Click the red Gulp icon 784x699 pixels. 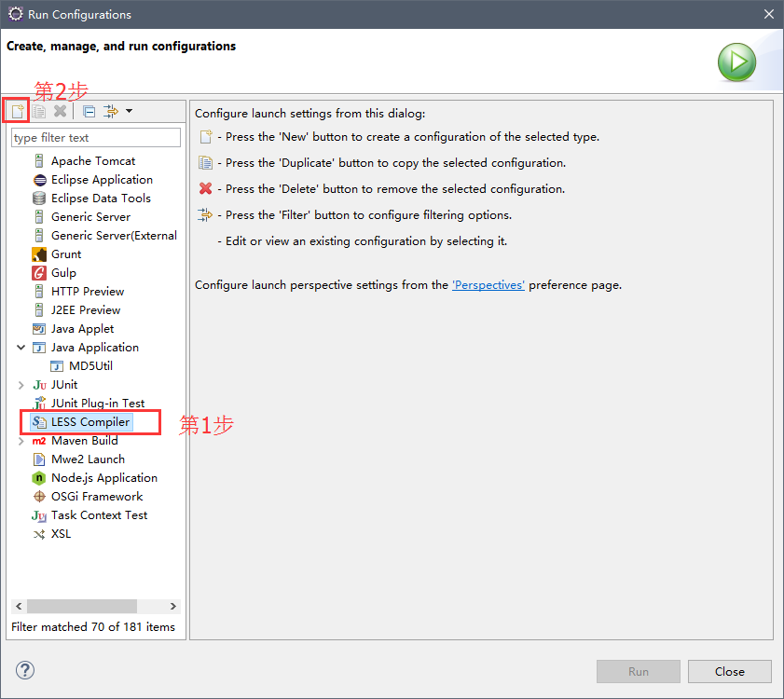click(x=39, y=272)
